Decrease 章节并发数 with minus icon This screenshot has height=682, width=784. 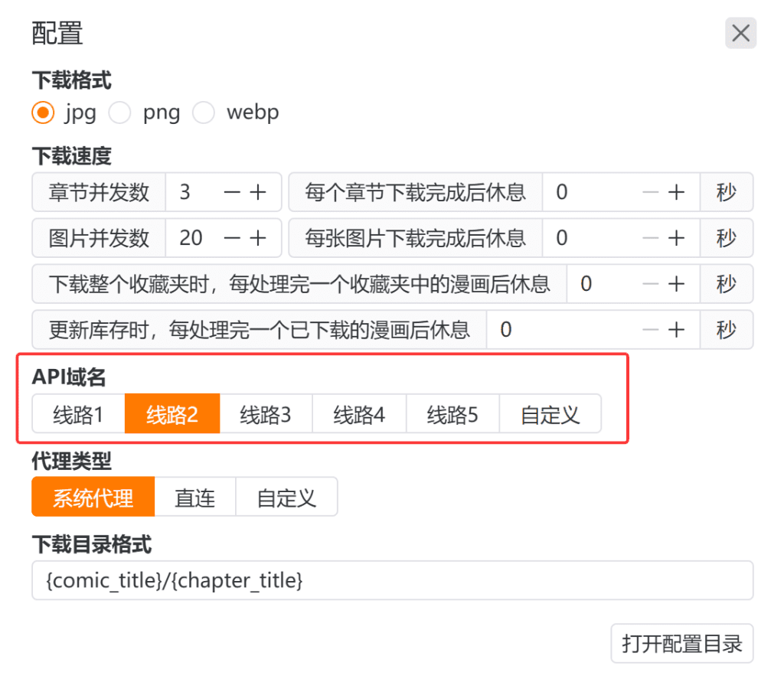pos(231,192)
